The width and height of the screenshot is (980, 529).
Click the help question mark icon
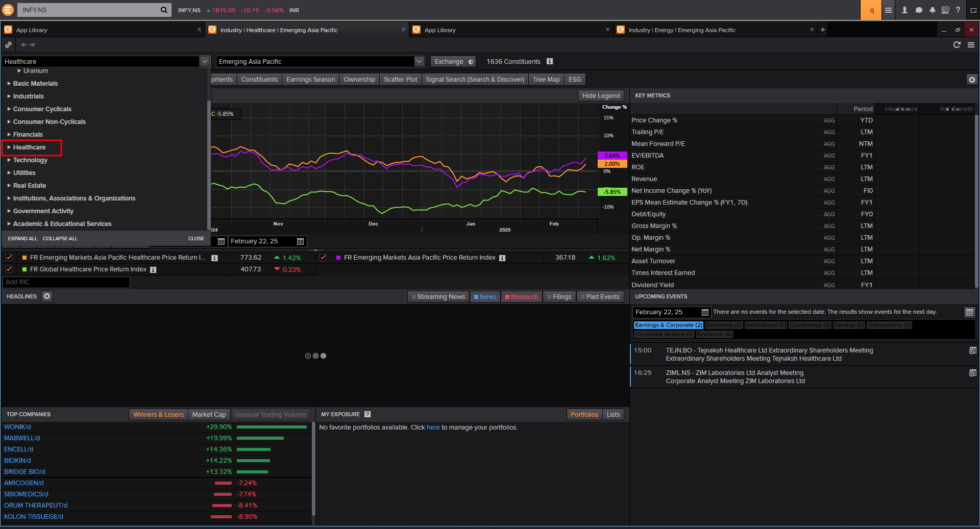coord(958,10)
